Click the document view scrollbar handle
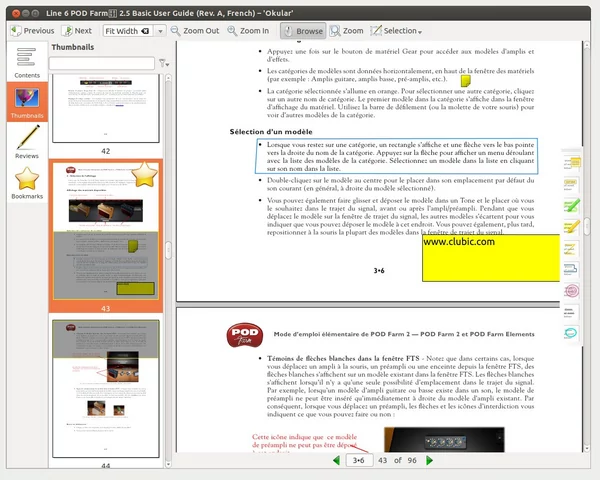The image size is (600, 480). pyautogui.click(x=587, y=227)
